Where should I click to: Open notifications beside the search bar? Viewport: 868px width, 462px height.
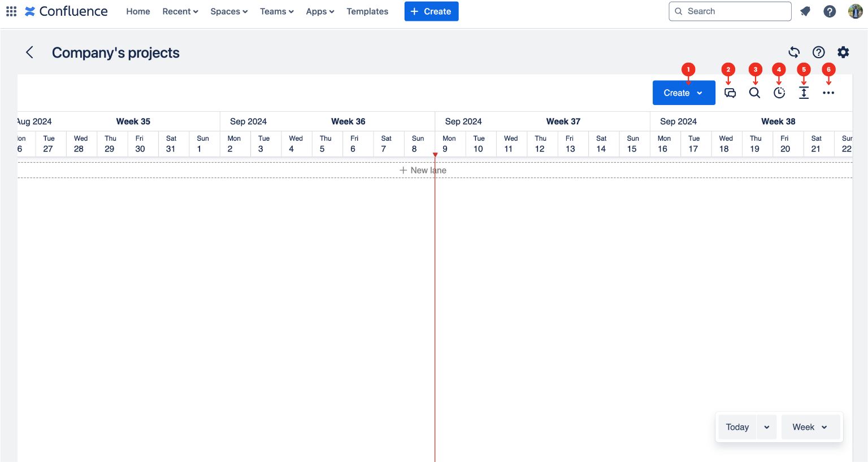(x=805, y=11)
